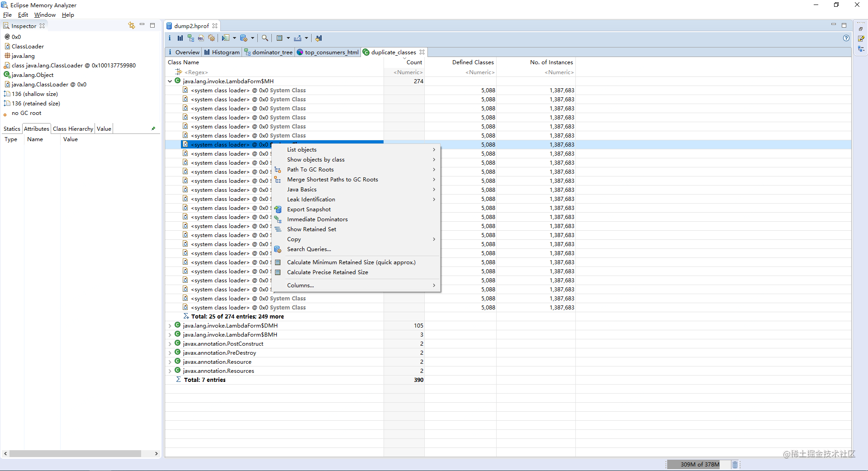Open the Window menu
The height and width of the screenshot is (471, 868).
click(x=45, y=14)
